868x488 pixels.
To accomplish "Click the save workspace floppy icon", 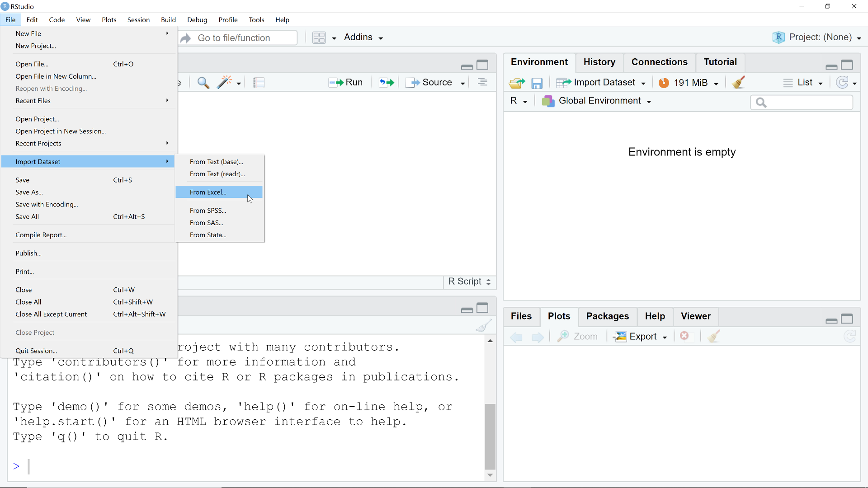I will pos(537,83).
